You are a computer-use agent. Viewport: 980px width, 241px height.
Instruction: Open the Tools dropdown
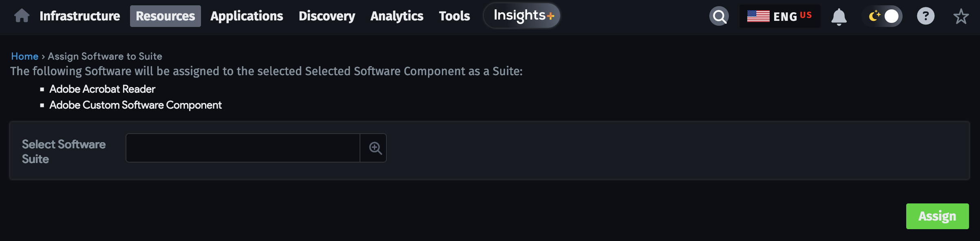[454, 16]
